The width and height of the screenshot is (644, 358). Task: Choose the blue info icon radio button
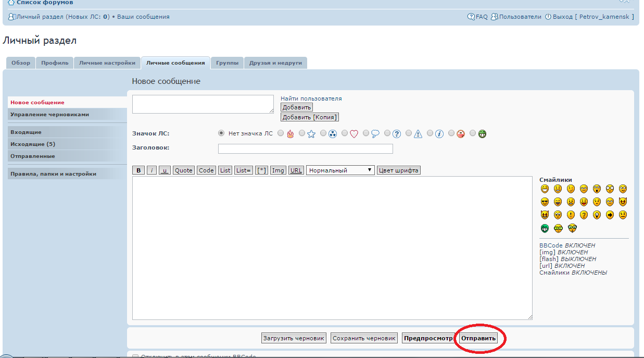click(430, 133)
